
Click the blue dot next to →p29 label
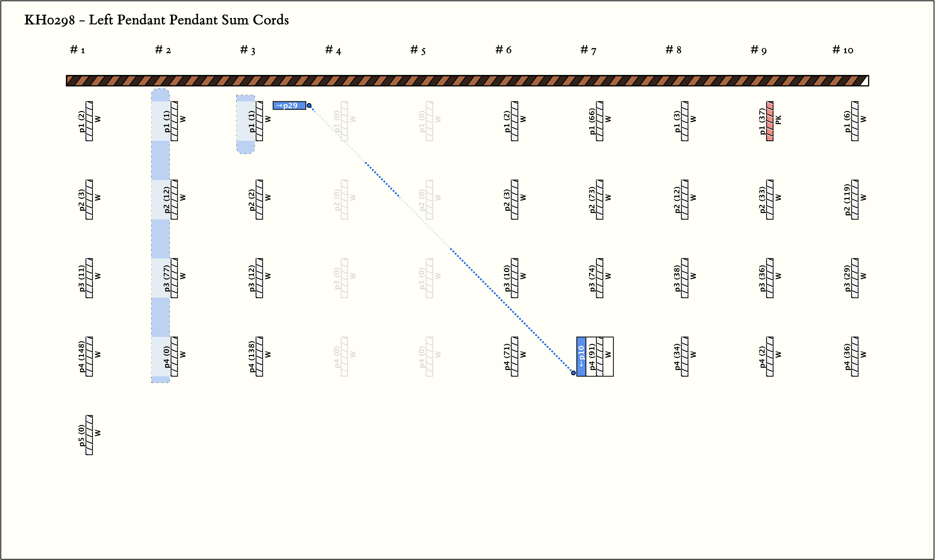click(309, 106)
